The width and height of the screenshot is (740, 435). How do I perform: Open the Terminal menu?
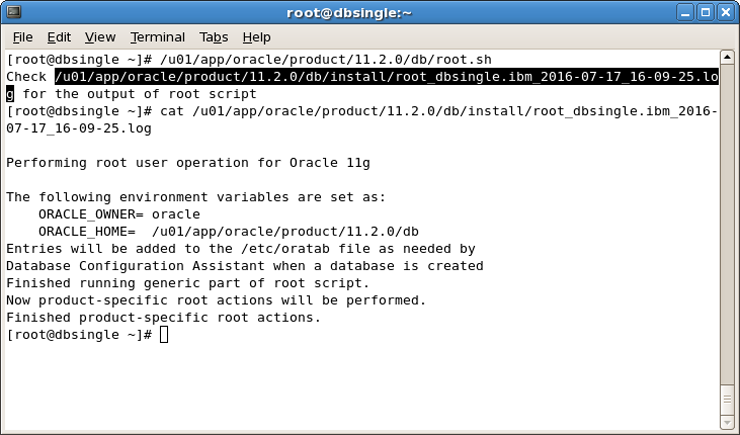point(157,37)
